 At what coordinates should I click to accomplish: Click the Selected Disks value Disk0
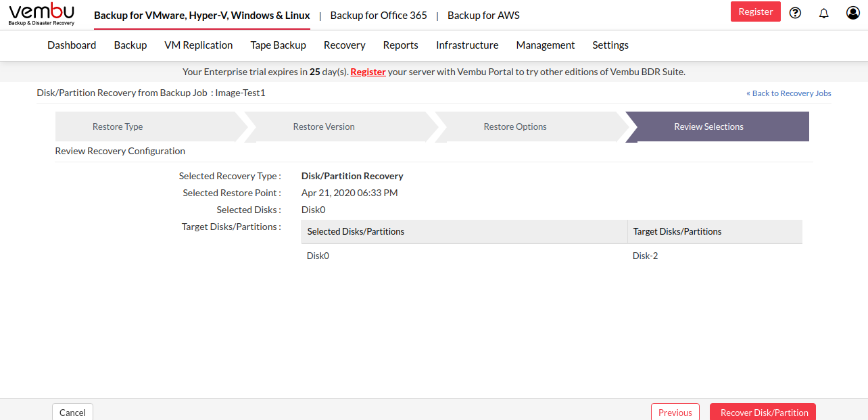click(313, 210)
